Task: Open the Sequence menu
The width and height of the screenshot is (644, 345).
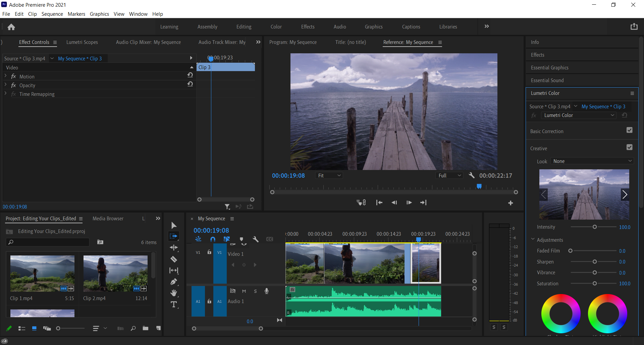Action: 52,14
